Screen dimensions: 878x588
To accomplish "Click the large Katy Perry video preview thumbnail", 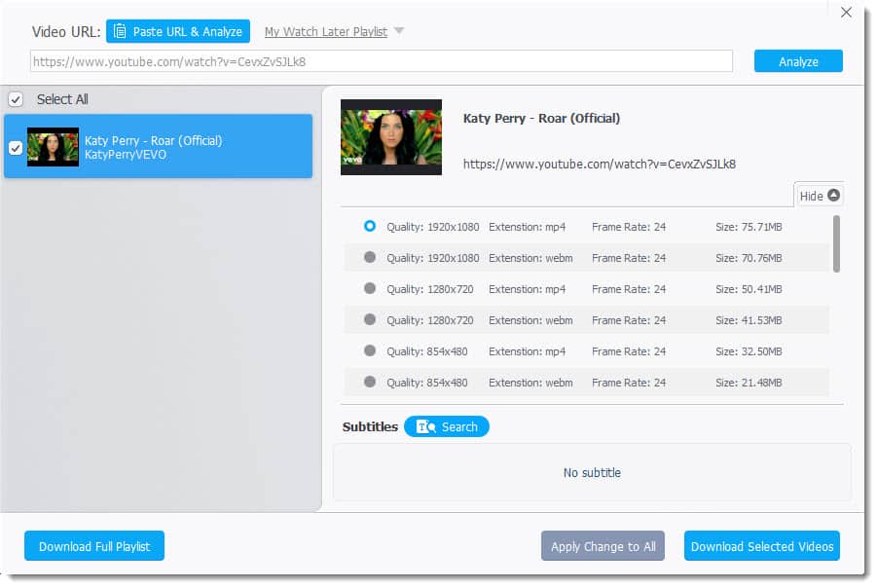I will (391, 137).
